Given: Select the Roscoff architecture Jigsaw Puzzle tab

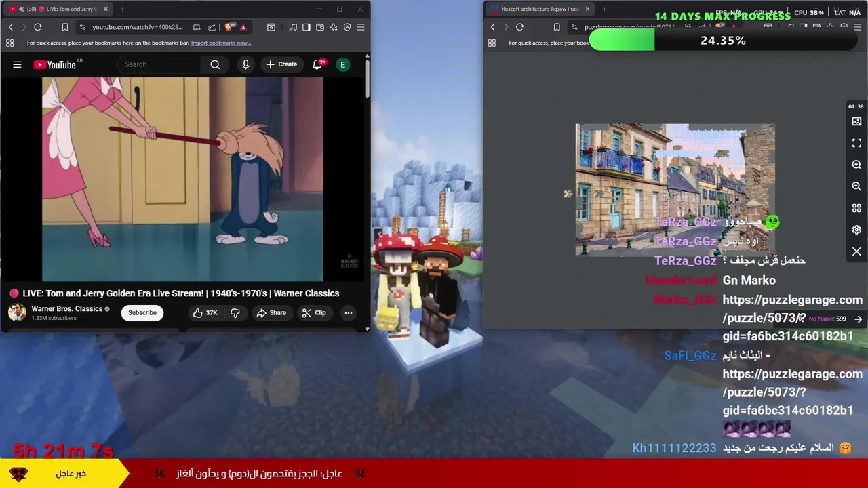Looking at the screenshot, I should 540,9.
